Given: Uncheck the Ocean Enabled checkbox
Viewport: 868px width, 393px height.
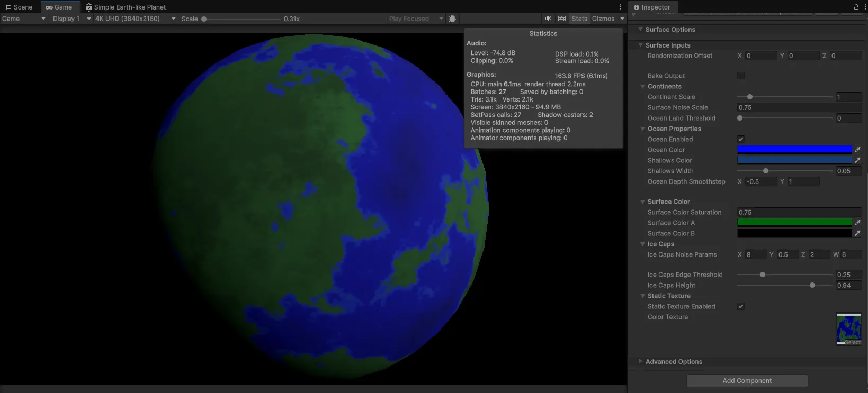Looking at the screenshot, I should click(x=741, y=139).
